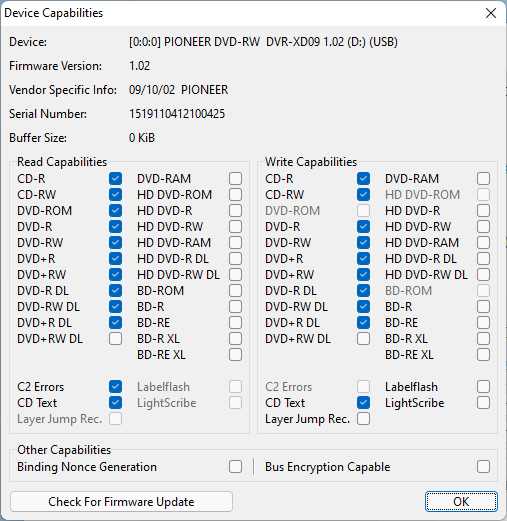
Task: Toggle HD DVD-RW DL checkbox under Read Capabilities
Action: tap(235, 275)
